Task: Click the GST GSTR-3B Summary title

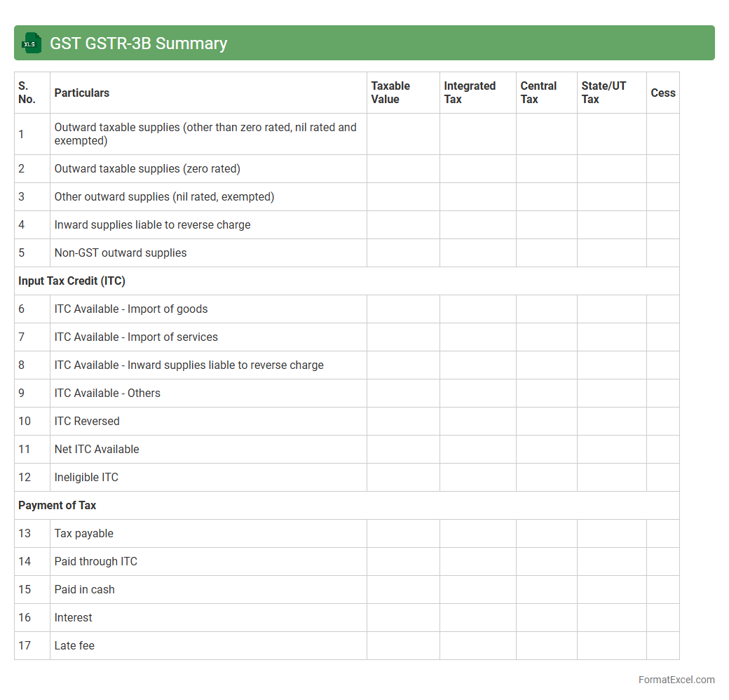Action: (x=138, y=43)
